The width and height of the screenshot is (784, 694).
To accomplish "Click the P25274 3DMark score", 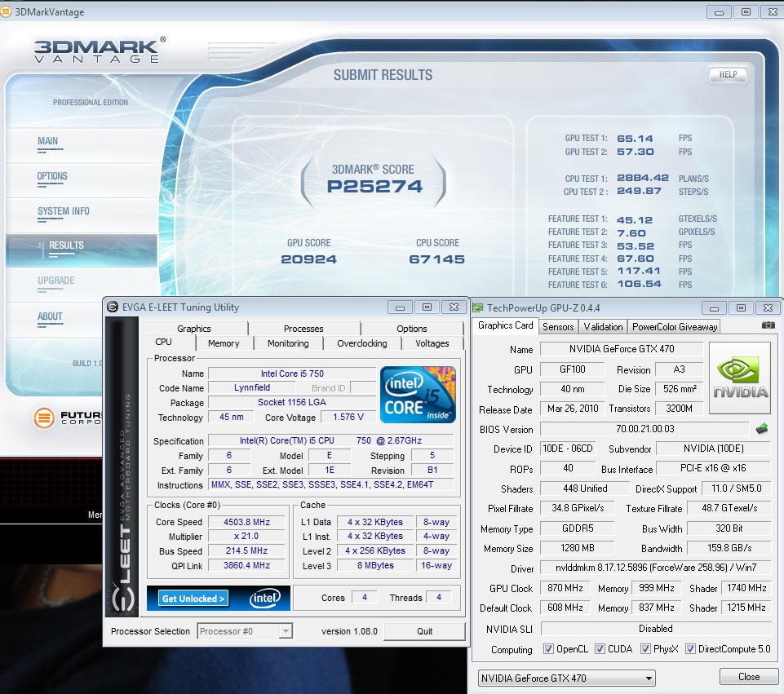I will click(x=374, y=187).
